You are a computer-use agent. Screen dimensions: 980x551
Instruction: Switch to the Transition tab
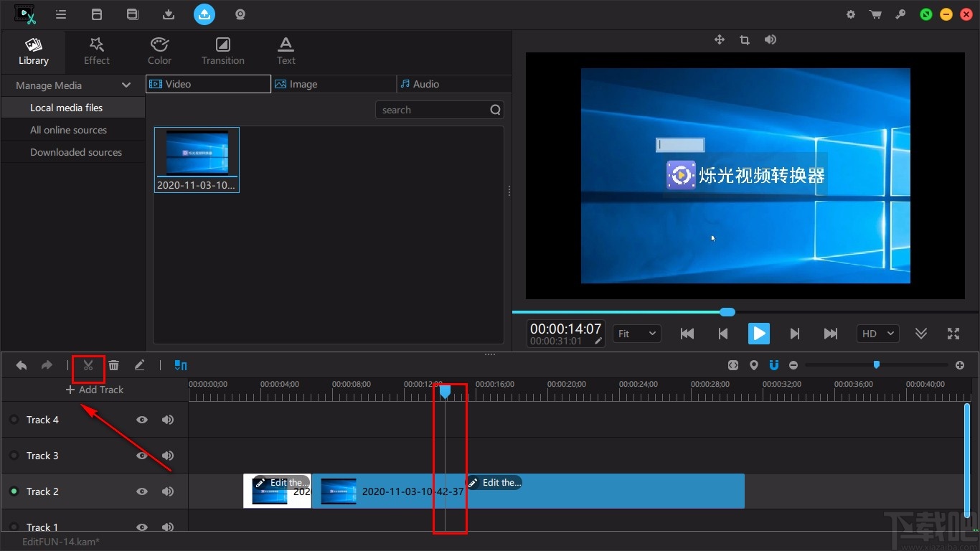[x=222, y=50]
